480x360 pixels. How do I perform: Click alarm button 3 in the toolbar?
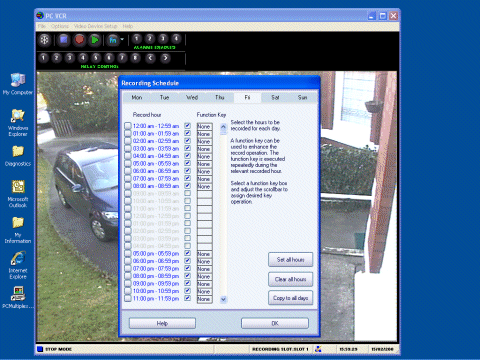coord(163,39)
